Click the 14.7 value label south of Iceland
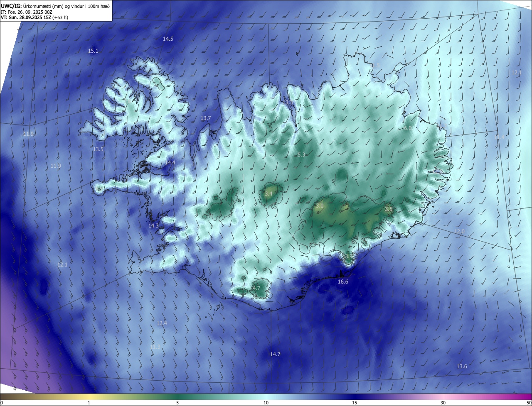 (x=275, y=354)
